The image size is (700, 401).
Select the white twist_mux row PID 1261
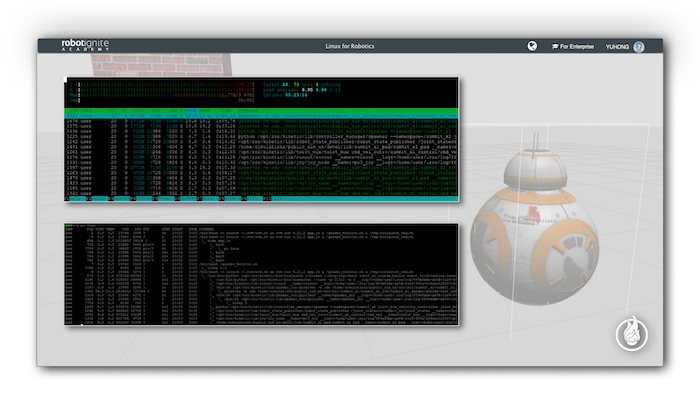262,152
